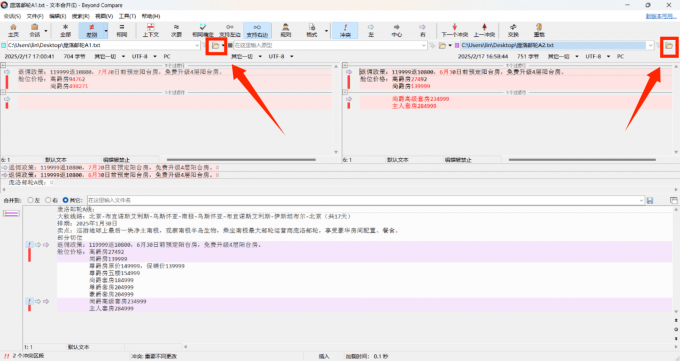Toggle the Differences (差别) filter icon

coord(92,30)
